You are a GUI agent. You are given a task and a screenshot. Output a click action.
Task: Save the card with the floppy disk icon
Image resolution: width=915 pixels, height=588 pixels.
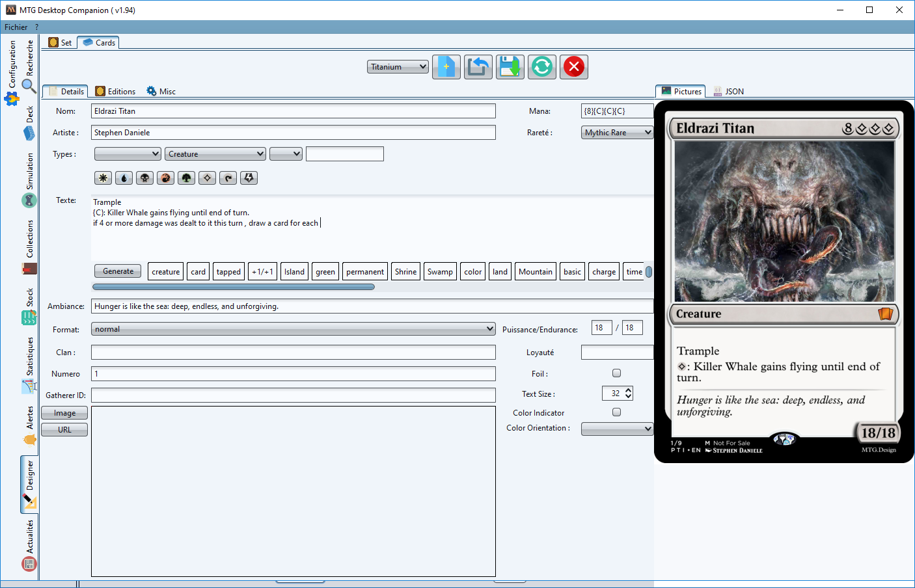[510, 66]
